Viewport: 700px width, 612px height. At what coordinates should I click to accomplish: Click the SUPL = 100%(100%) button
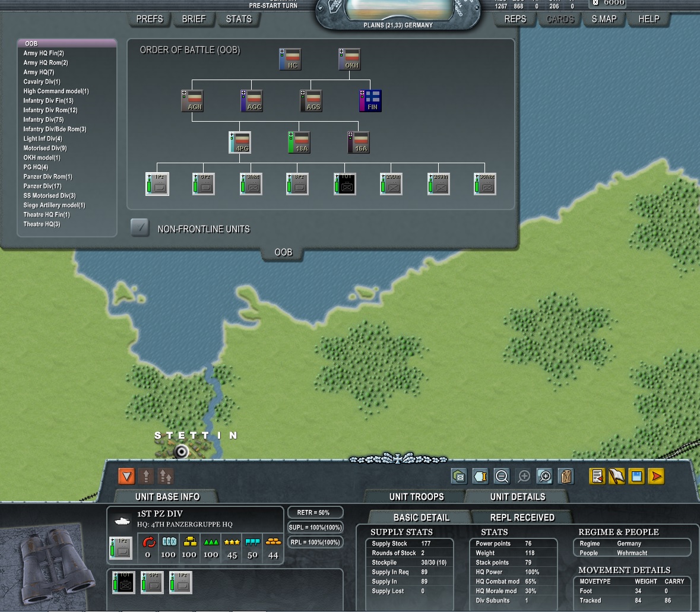click(315, 527)
